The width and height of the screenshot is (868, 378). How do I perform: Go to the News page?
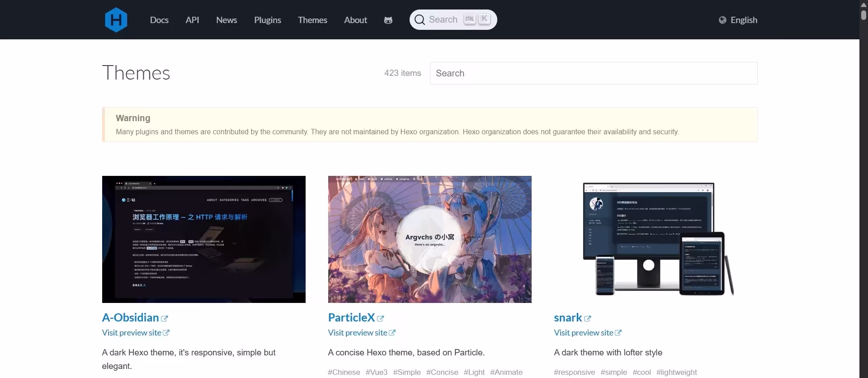[x=226, y=20]
